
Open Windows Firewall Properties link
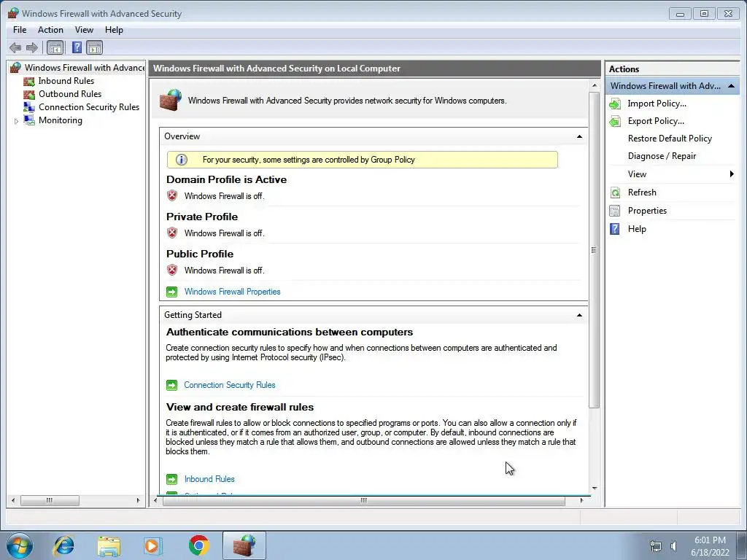(233, 292)
